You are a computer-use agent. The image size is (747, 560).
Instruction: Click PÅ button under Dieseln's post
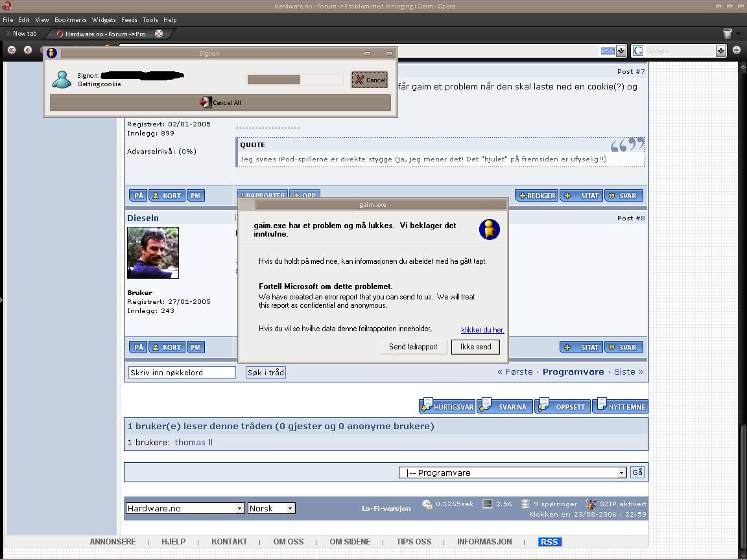point(138,347)
